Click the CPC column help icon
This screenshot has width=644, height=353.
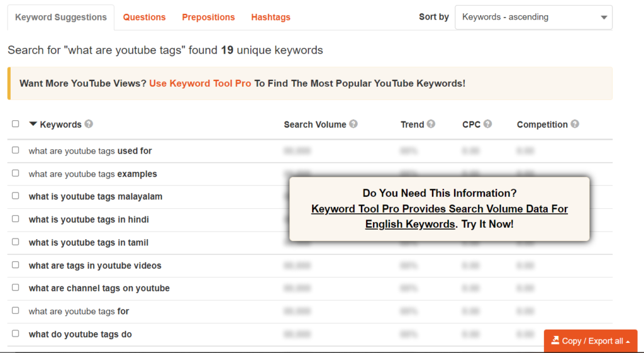tap(487, 124)
